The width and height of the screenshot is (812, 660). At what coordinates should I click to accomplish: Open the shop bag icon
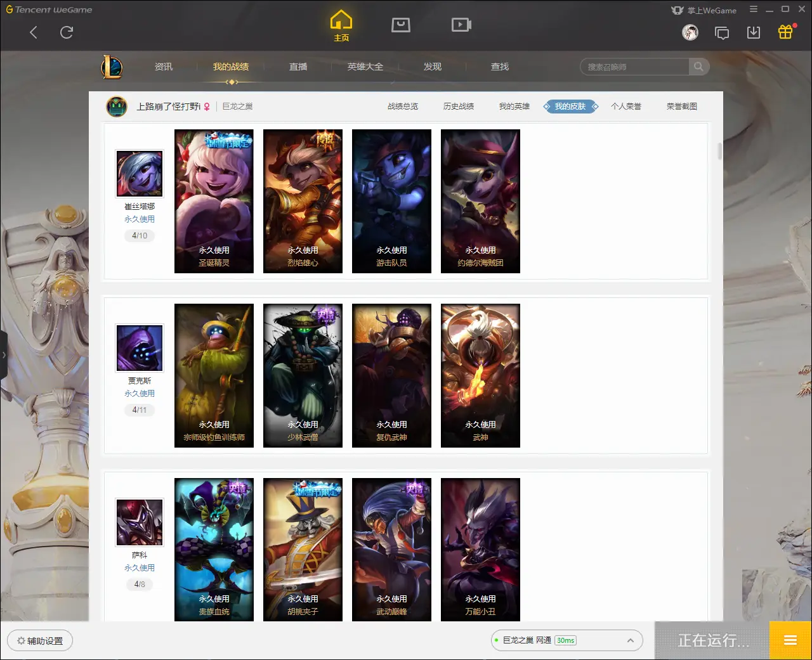pyautogui.click(x=401, y=25)
